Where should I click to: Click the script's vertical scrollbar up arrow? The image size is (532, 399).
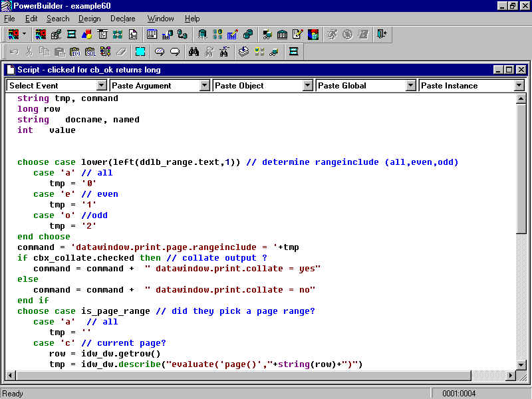pos(521,99)
